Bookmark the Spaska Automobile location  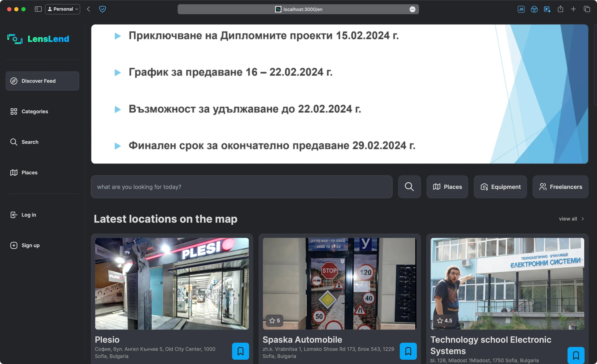[x=408, y=351]
